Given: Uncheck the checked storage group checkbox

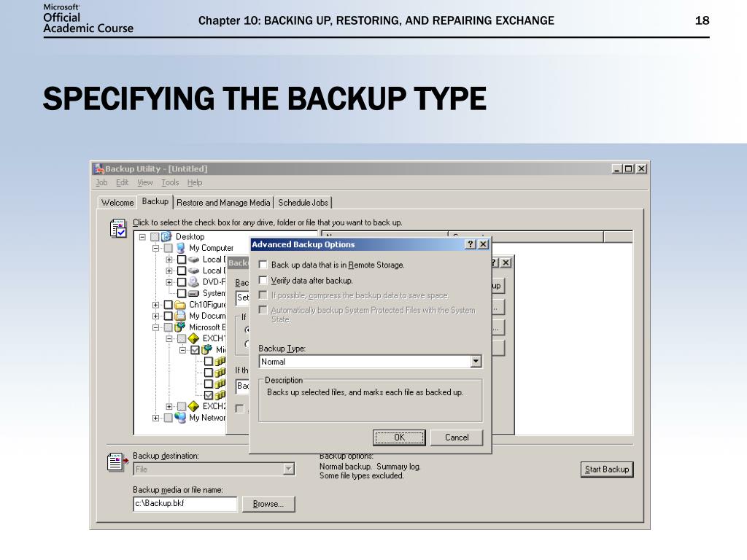Looking at the screenshot, I should coord(209,395).
